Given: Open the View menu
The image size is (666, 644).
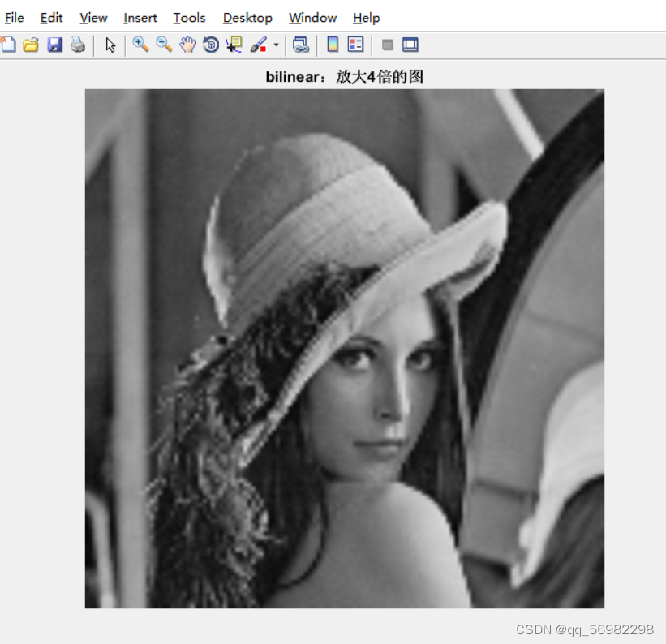Looking at the screenshot, I should point(93,18).
